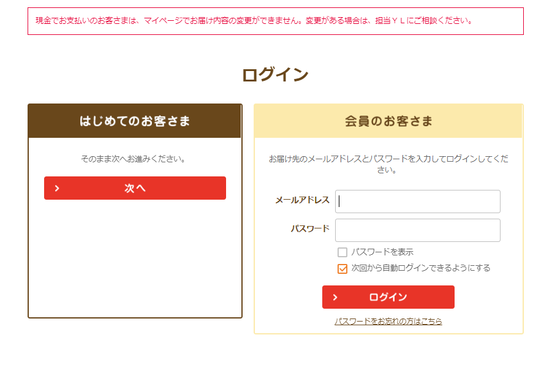Click the メールアドレス field label
Viewport: 552px width, 392px height.
(x=302, y=200)
